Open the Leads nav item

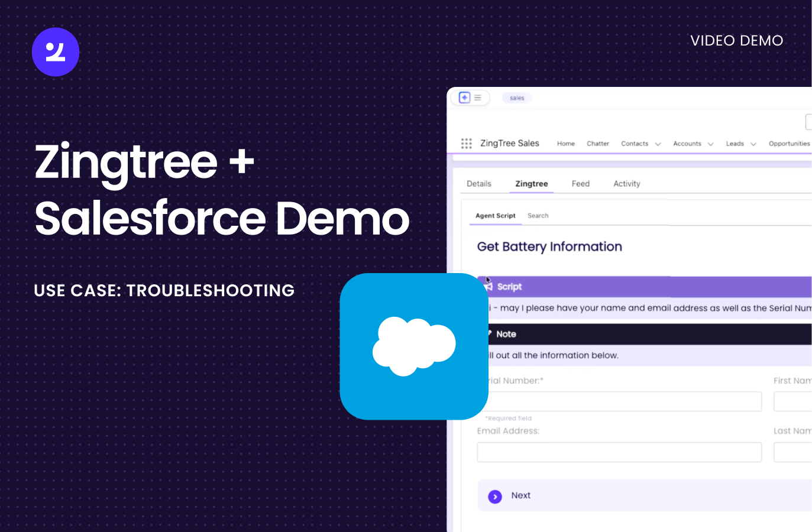pos(735,144)
